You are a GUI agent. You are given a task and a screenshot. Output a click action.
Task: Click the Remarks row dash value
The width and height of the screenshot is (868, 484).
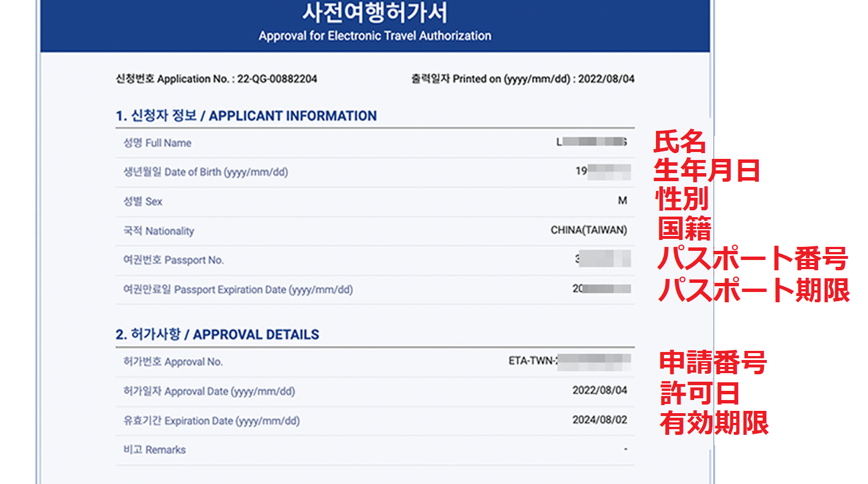click(626, 450)
